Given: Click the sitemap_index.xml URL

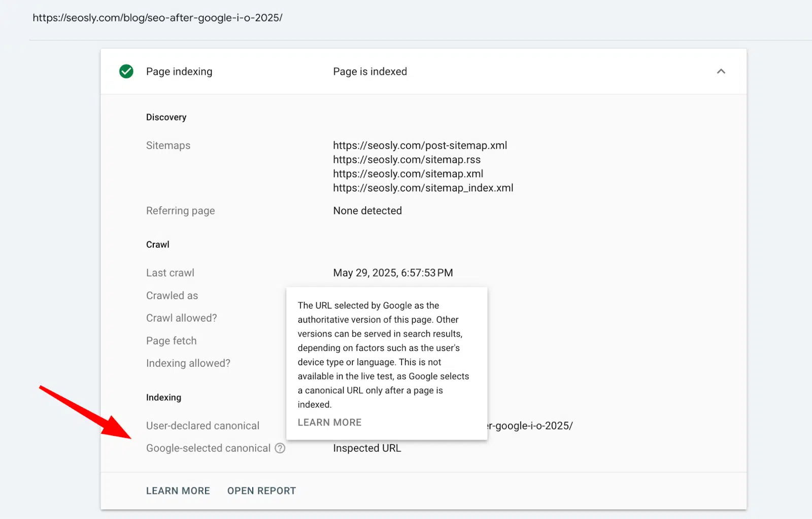Looking at the screenshot, I should (423, 188).
